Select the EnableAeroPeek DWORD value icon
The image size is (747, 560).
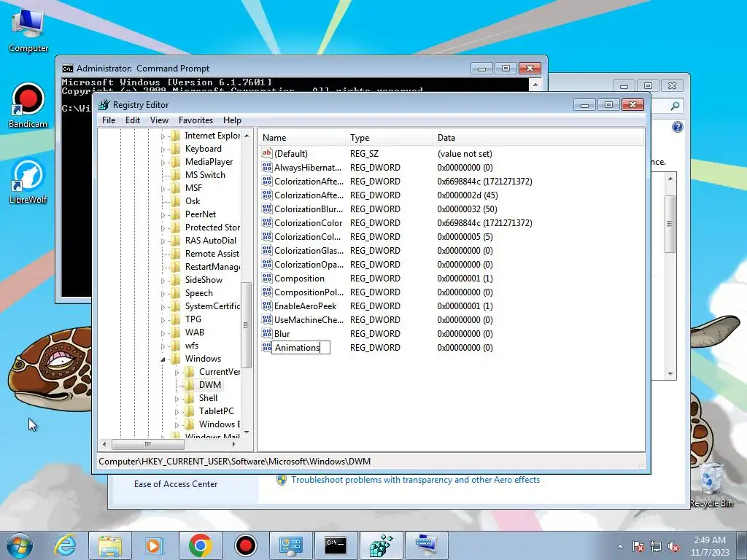pos(267,306)
